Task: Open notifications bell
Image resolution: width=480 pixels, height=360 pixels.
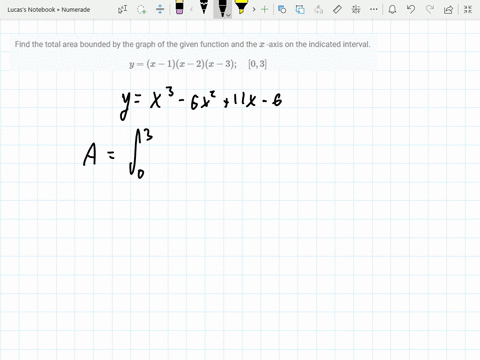Action: 392,9
